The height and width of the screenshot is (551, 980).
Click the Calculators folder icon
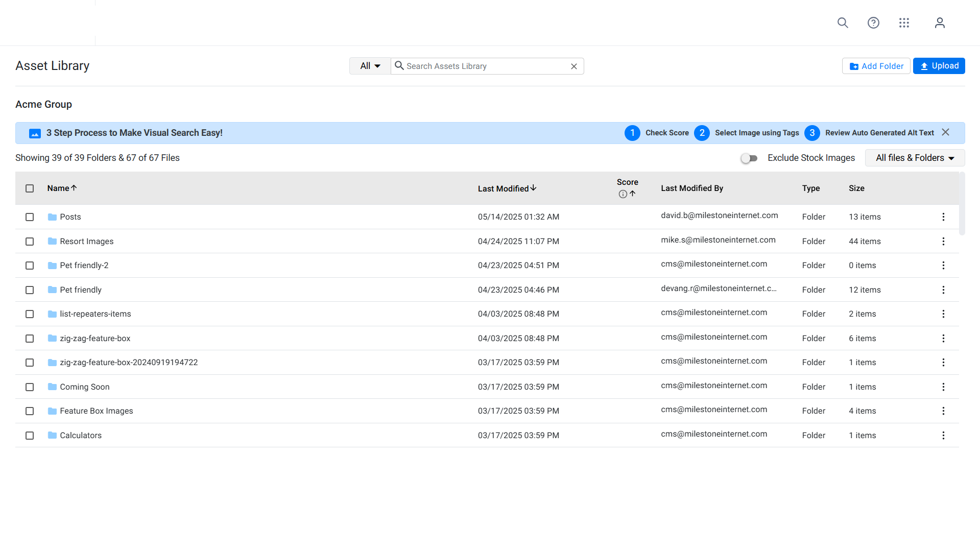click(x=52, y=435)
